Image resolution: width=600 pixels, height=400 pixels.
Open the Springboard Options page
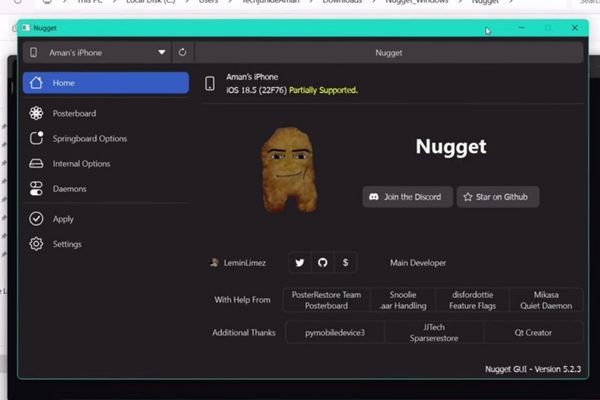90,139
